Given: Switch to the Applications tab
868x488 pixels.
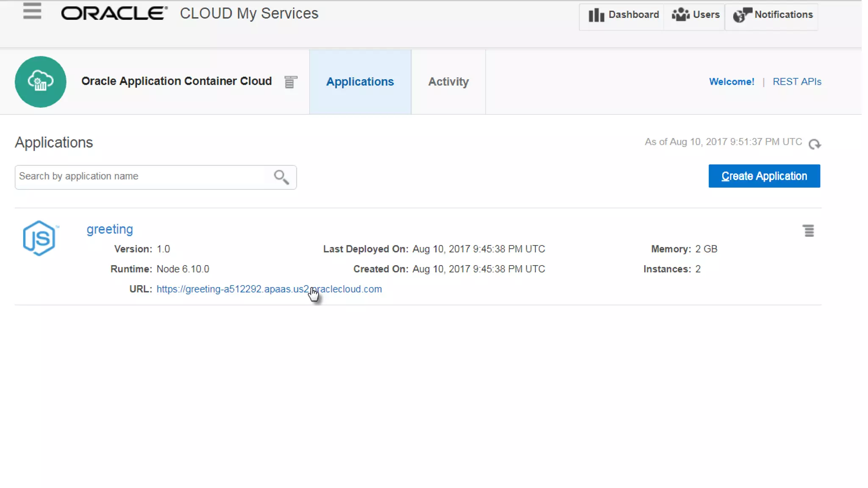Looking at the screenshot, I should pyautogui.click(x=360, y=82).
